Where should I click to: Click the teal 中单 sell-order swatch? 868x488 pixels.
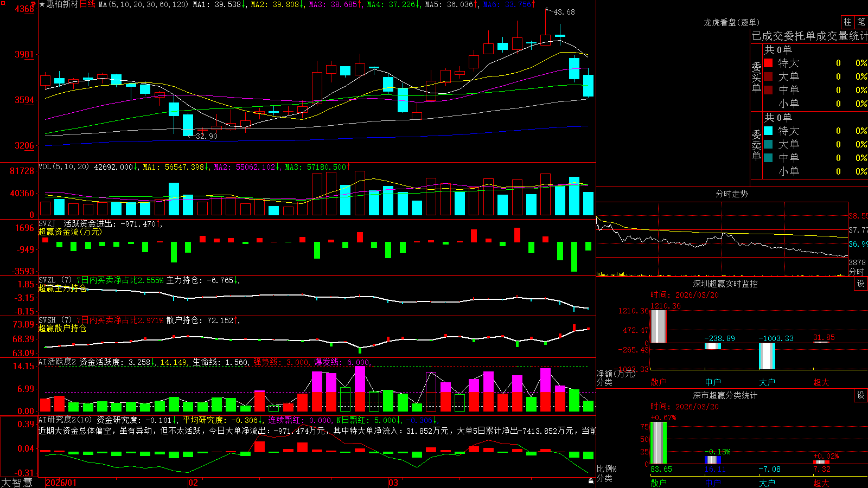coord(768,157)
